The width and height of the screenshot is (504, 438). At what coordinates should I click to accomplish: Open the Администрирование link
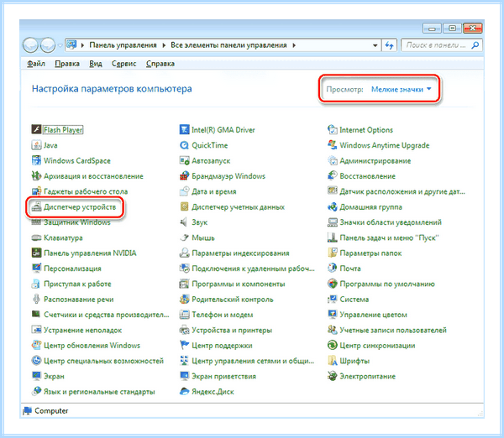tap(375, 161)
